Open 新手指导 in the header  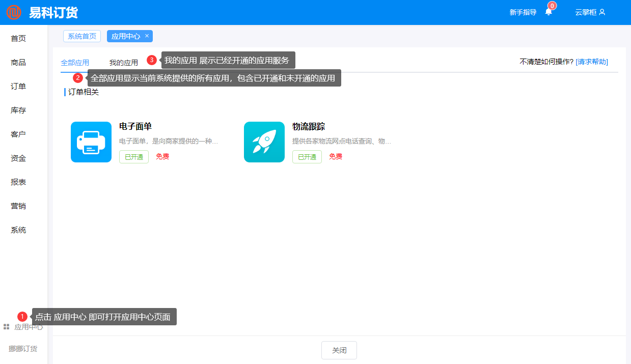tap(523, 12)
